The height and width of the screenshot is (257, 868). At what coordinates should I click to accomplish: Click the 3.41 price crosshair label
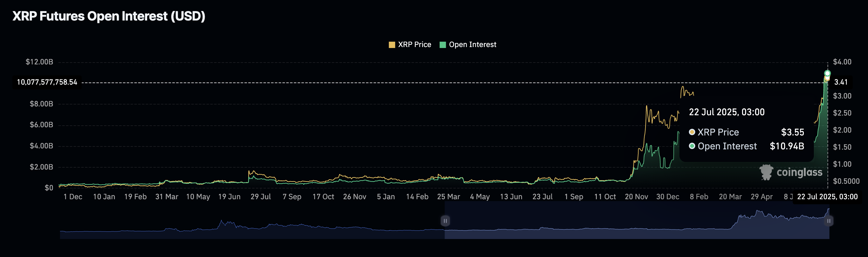tap(841, 82)
